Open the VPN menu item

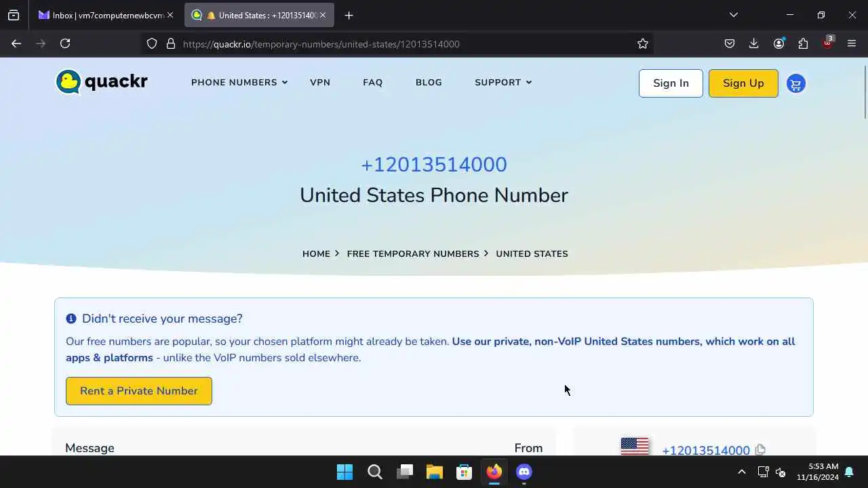pos(320,83)
